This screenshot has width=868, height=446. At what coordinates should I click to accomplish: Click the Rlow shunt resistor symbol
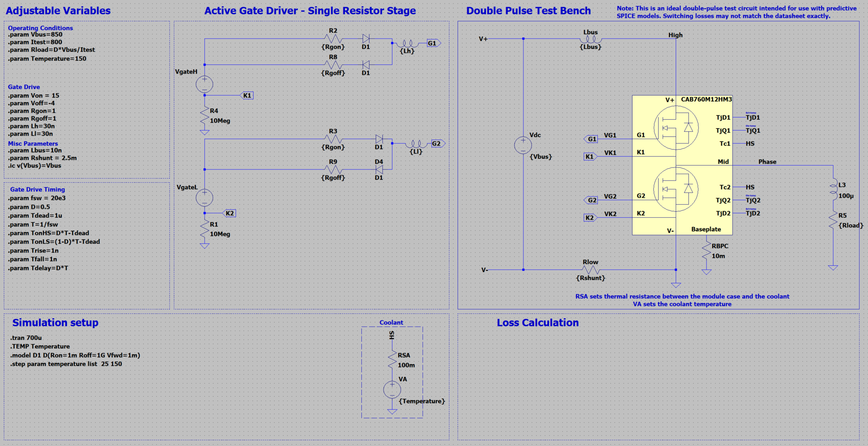(x=591, y=270)
